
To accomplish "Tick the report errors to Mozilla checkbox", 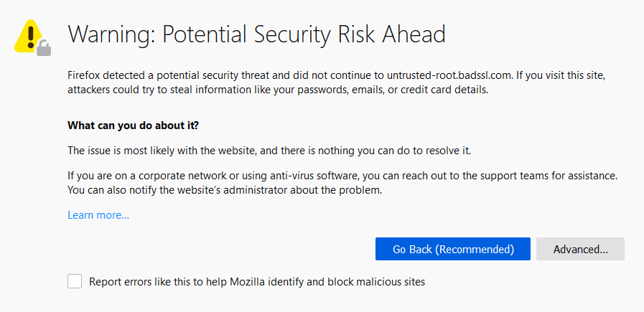I will click(75, 282).
